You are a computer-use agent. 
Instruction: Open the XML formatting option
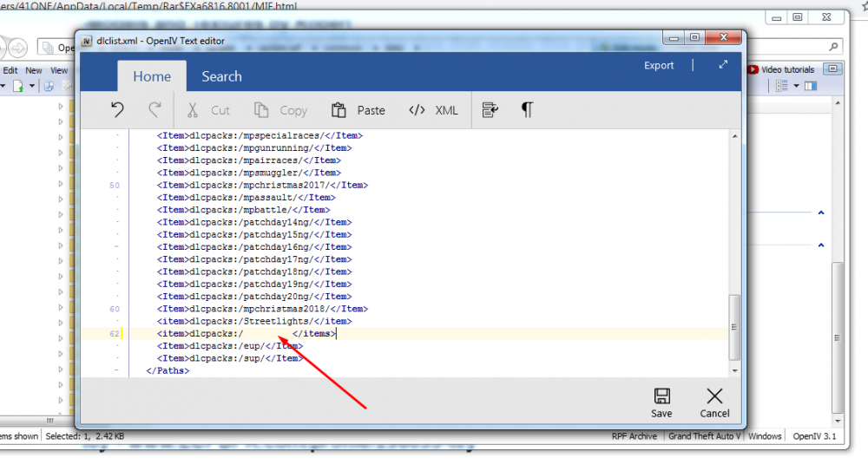[x=433, y=110]
